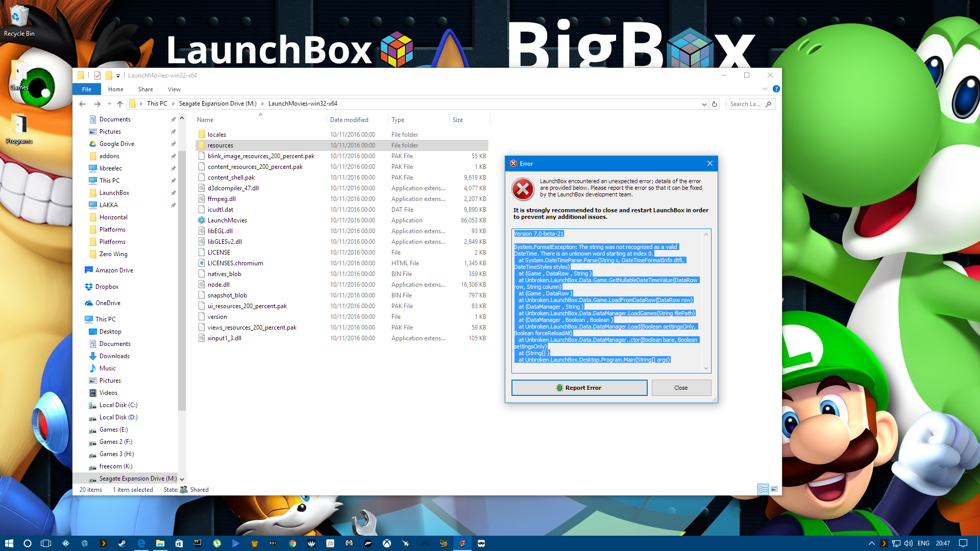Open File Explorer help icon

click(776, 89)
